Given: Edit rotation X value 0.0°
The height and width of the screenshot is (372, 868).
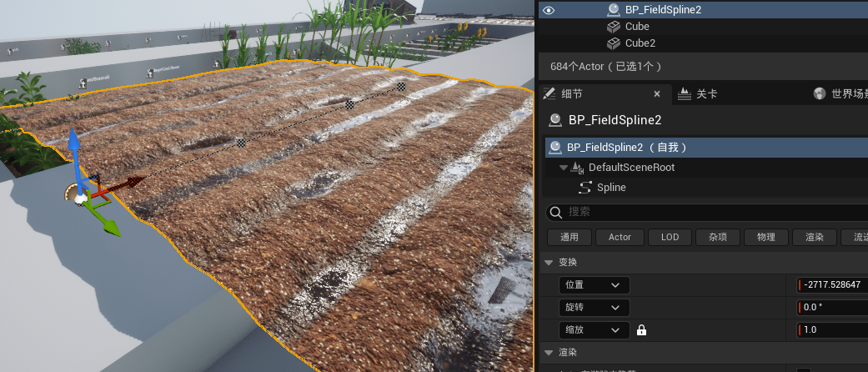Looking at the screenshot, I should (x=833, y=308).
